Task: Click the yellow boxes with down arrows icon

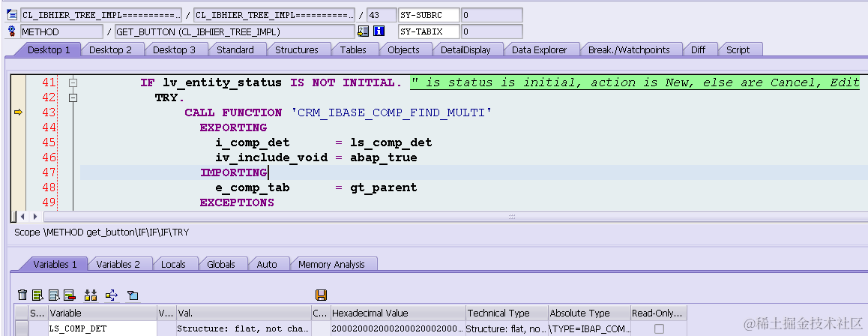Action: click(x=91, y=295)
